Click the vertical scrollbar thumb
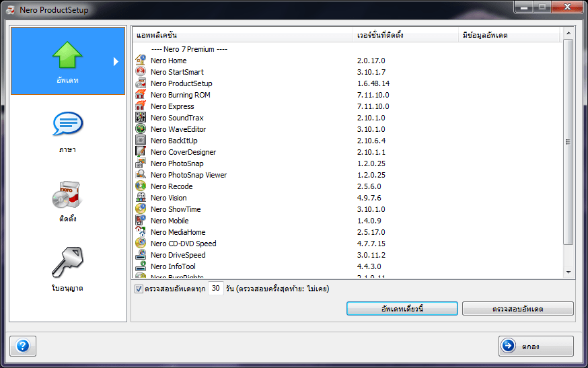This screenshot has height=368, width=588. pos(568,142)
